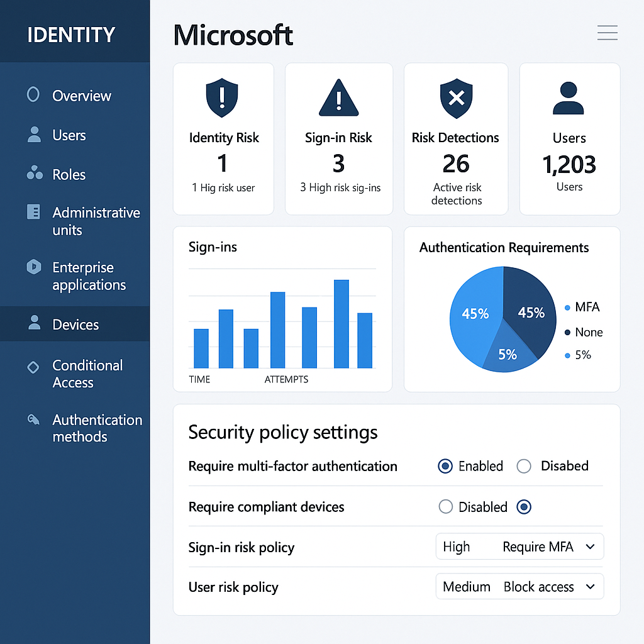Image resolution: width=644 pixels, height=644 pixels.
Task: Click Authentication Requirements heading
Action: tap(504, 248)
